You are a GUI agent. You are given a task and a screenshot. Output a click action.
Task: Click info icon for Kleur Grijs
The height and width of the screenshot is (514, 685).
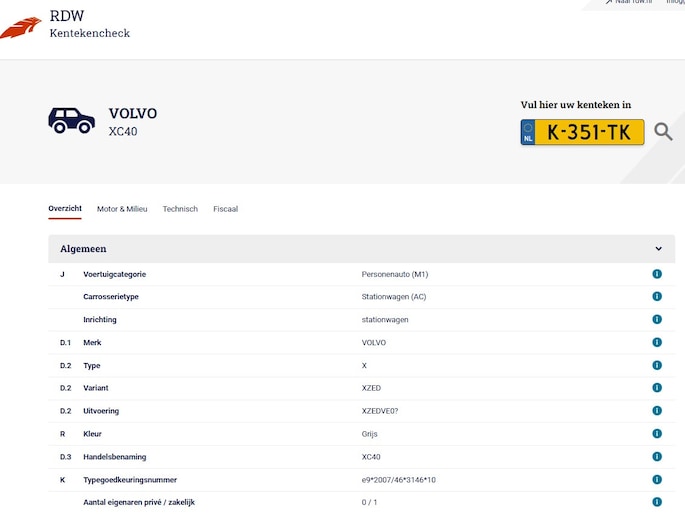pyautogui.click(x=657, y=434)
